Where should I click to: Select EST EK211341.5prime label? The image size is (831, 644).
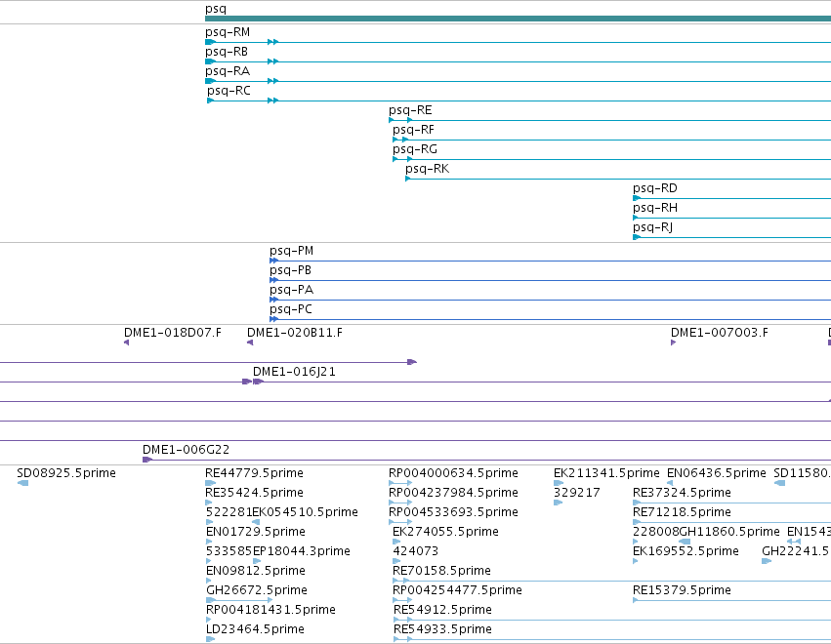(606, 473)
